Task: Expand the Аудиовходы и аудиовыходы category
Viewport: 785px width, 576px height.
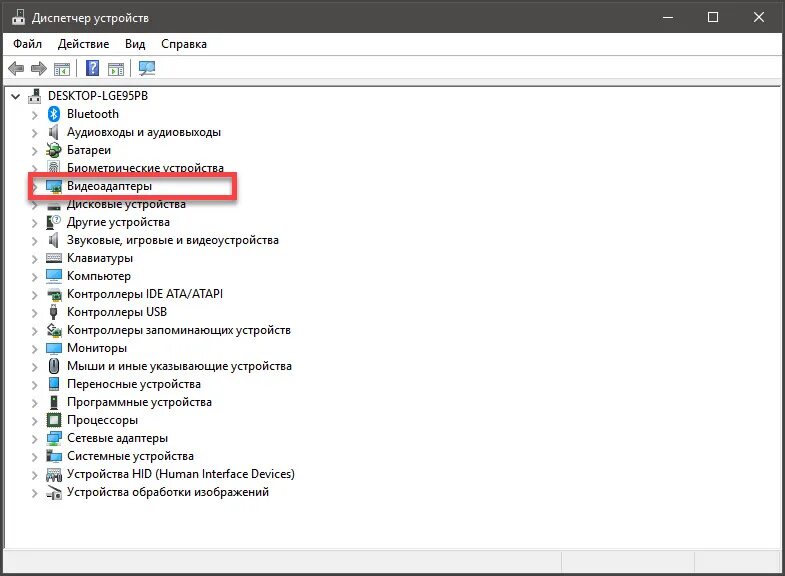Action: pos(34,133)
